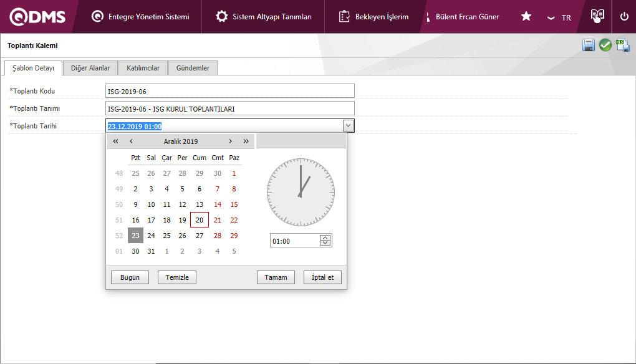Image resolution: width=636 pixels, height=364 pixels.
Task: Select December 10 in calendar
Action: (x=151, y=204)
